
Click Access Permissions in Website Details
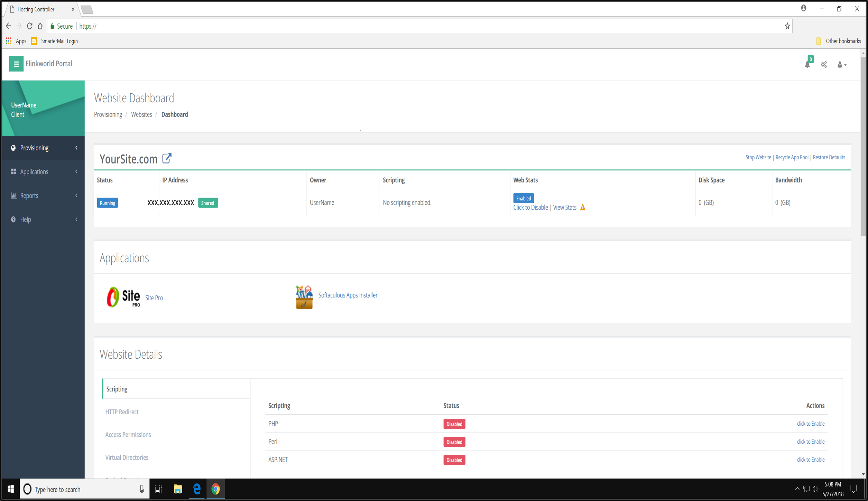128,435
